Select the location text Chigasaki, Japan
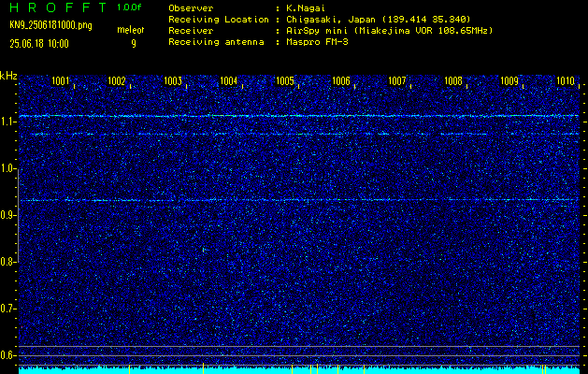This screenshot has width=588, height=374. (331, 20)
